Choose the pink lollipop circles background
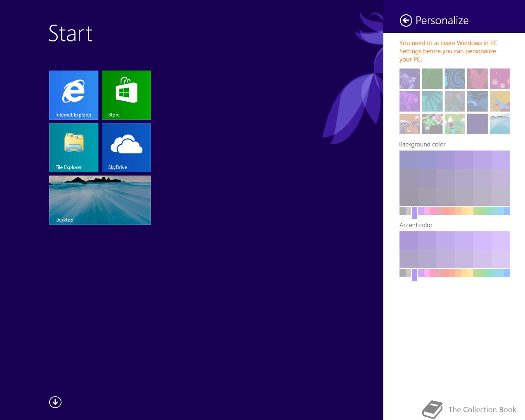 point(500,79)
